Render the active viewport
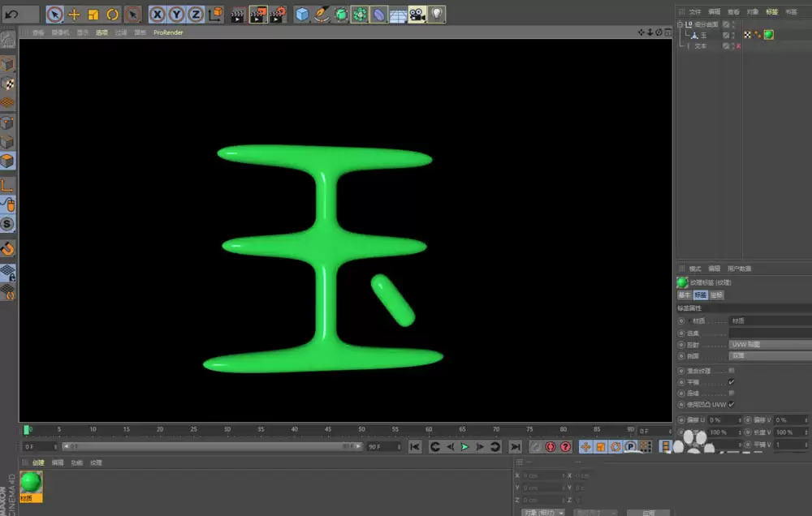 point(239,14)
